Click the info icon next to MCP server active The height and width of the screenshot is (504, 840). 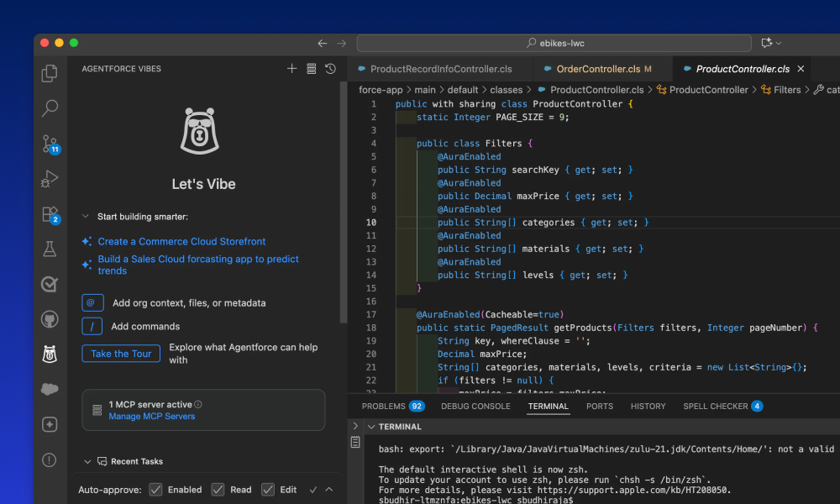point(198,404)
